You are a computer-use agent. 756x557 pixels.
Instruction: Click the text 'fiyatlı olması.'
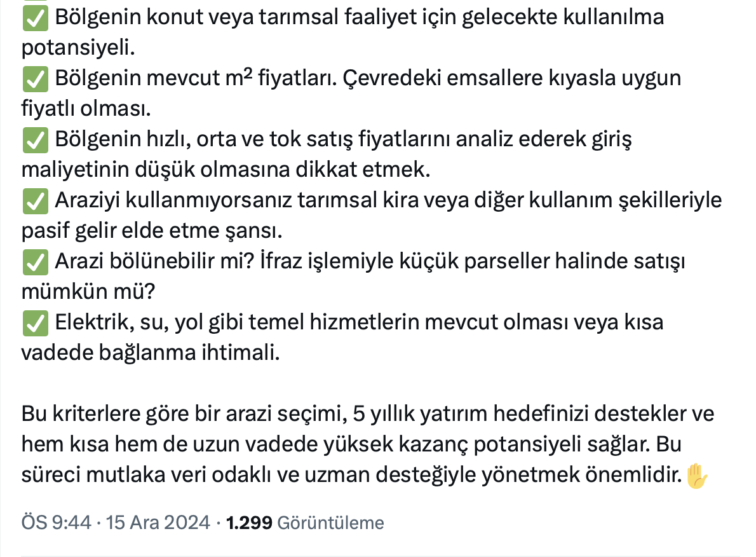(86, 109)
